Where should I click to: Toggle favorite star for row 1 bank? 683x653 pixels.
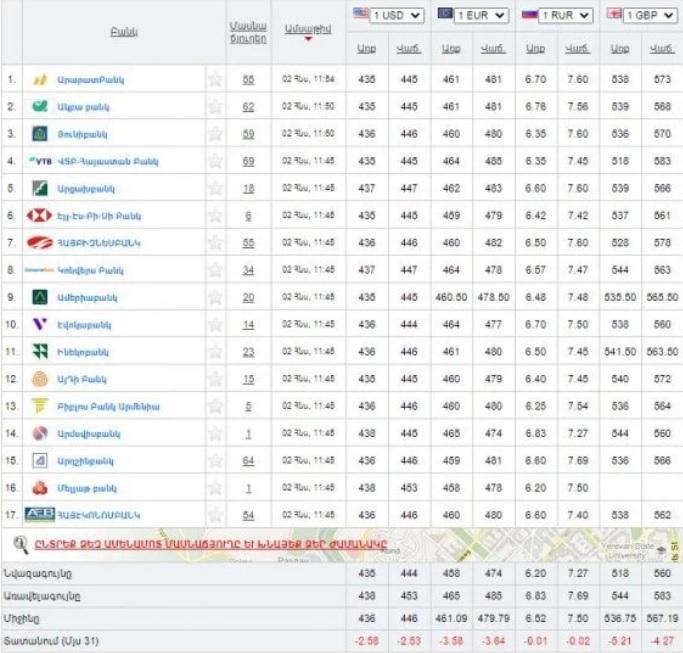tap(215, 79)
